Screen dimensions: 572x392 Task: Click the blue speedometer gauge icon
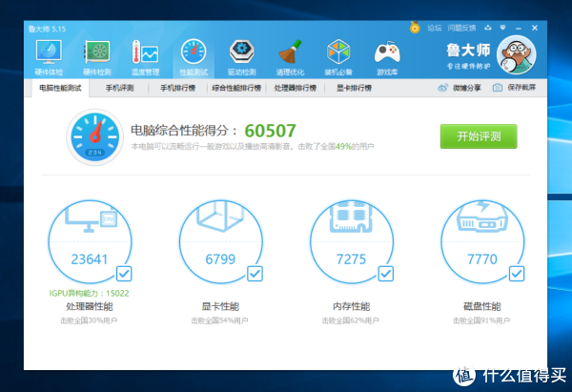click(94, 137)
